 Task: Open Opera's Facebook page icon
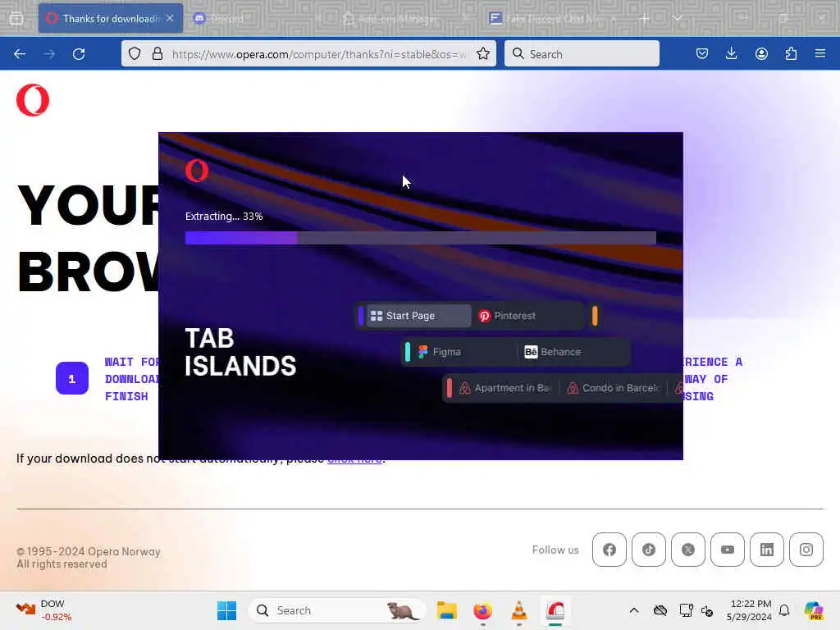[609, 550]
